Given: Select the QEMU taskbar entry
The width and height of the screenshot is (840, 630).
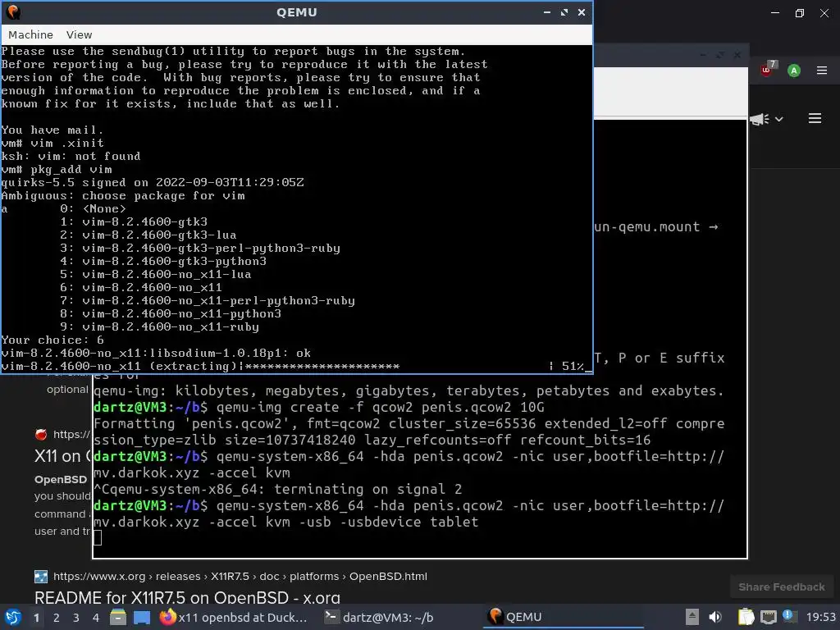Looking at the screenshot, I should [x=563, y=617].
